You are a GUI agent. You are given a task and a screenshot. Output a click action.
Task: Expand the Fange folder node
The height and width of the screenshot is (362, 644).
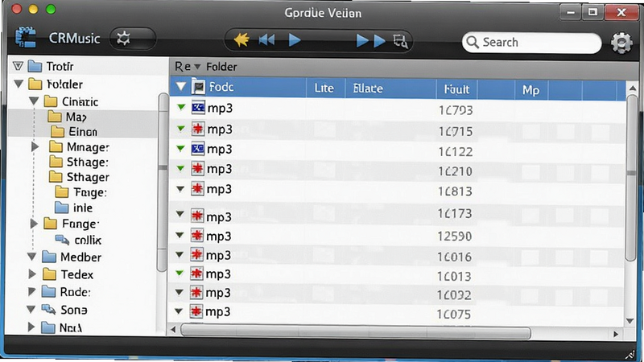pos(34,224)
